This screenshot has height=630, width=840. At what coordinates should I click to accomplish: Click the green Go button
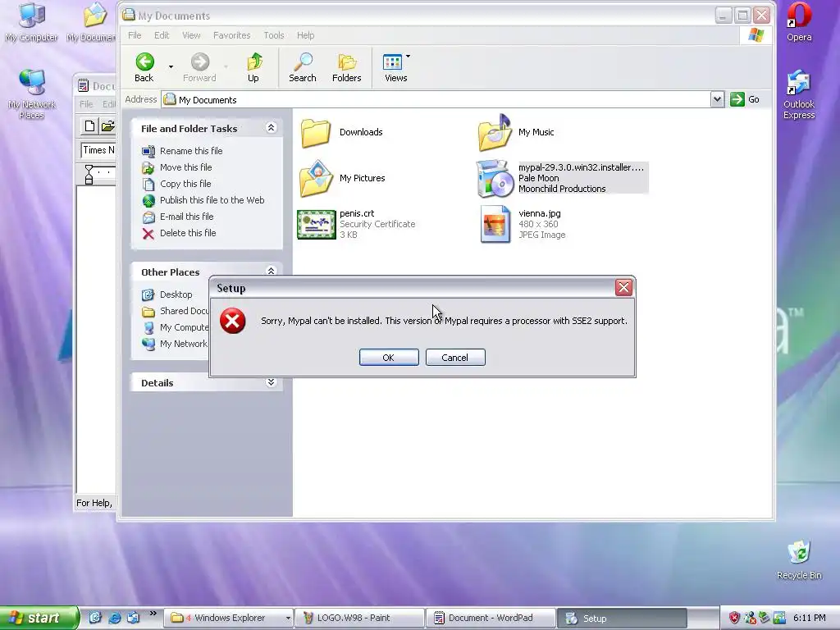745,99
